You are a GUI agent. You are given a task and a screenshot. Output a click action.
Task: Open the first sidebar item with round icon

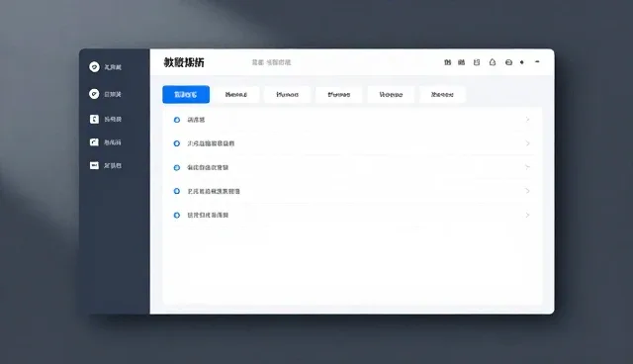[105, 67]
